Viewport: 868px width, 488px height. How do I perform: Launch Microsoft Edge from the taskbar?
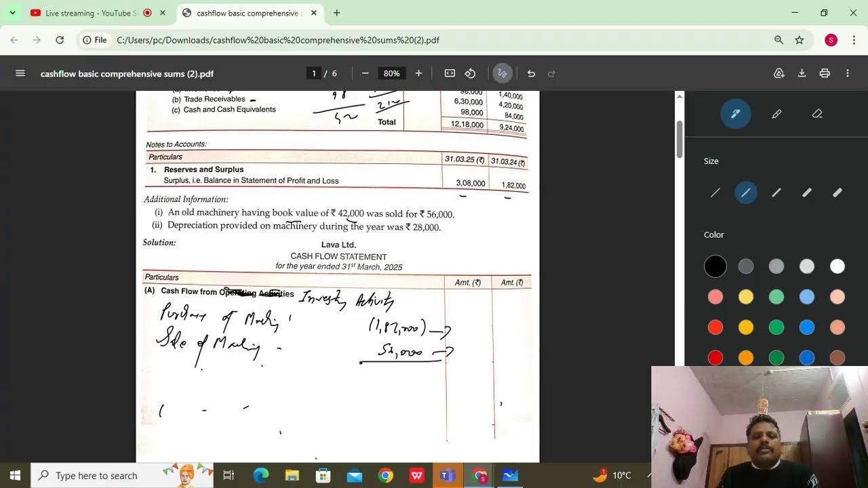pos(261,475)
